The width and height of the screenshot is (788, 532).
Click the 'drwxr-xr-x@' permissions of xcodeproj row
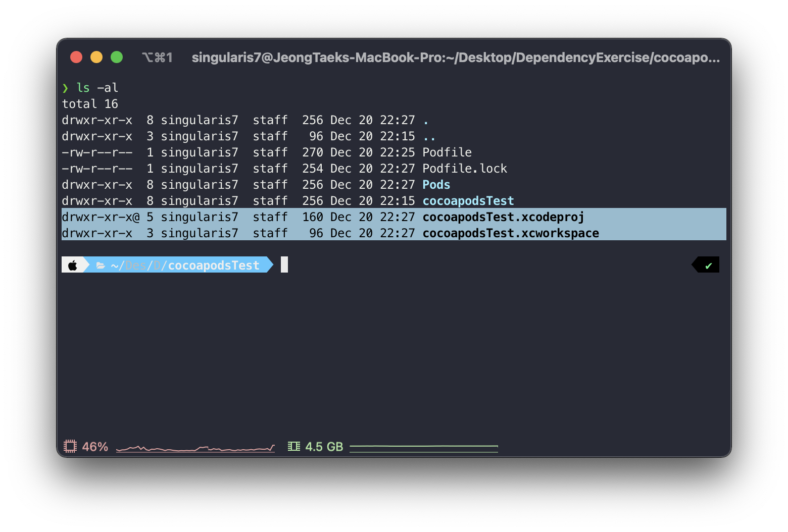101,217
